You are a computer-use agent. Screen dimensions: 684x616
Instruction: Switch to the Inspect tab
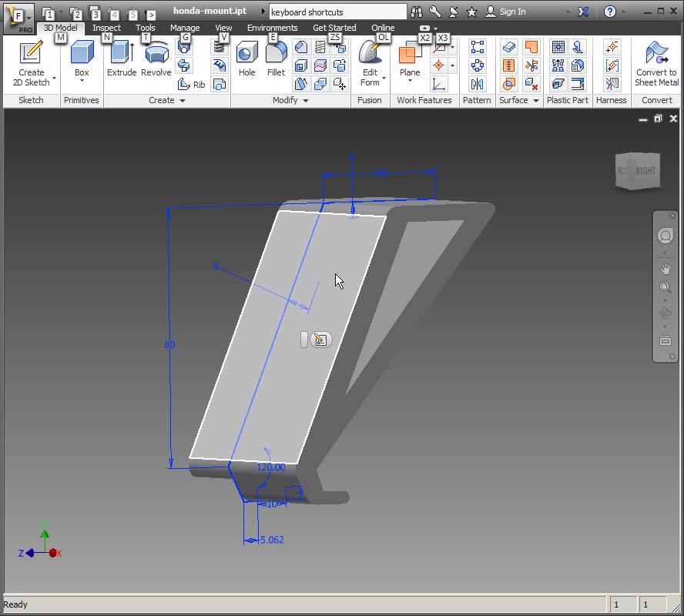[x=106, y=28]
